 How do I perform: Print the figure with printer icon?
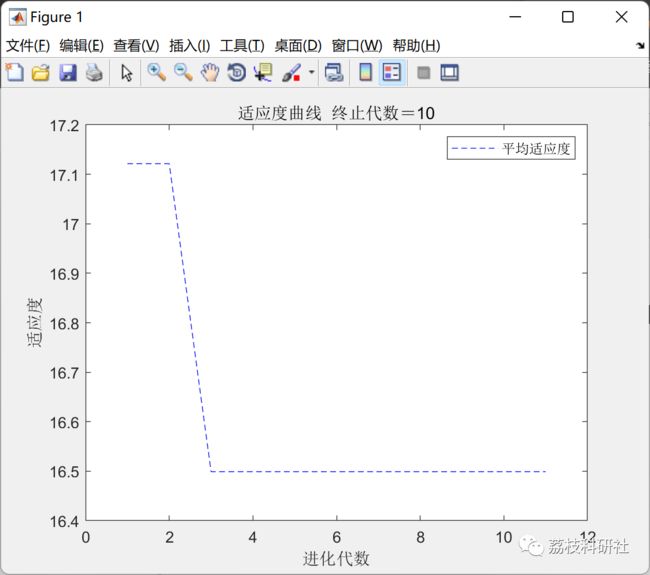tap(94, 73)
